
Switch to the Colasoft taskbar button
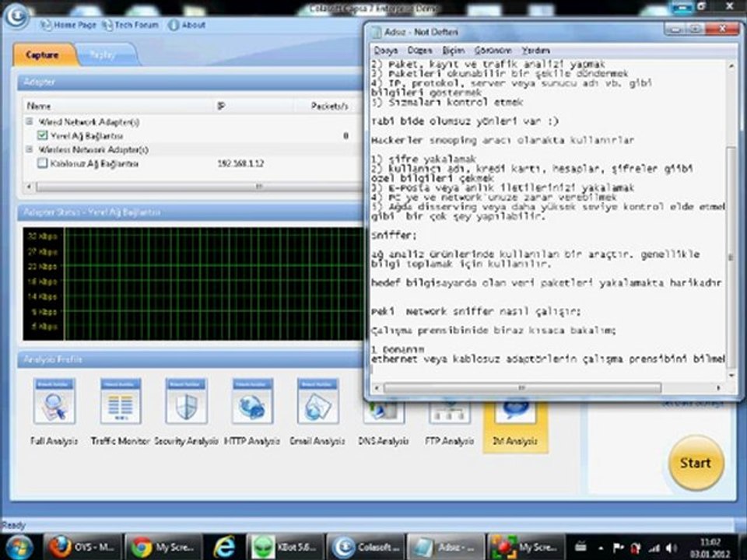pos(366,547)
